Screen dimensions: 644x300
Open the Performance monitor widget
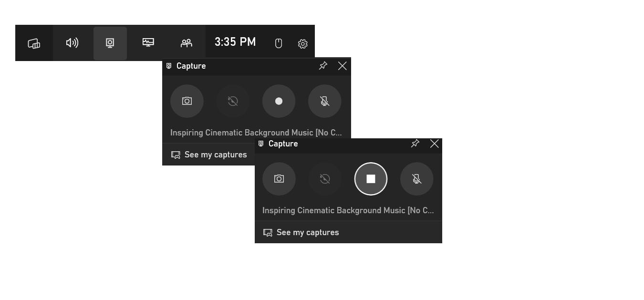pos(148,43)
